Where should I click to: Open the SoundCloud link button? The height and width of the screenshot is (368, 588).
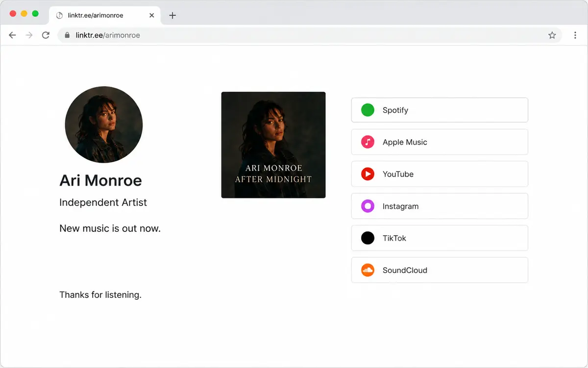(x=440, y=270)
